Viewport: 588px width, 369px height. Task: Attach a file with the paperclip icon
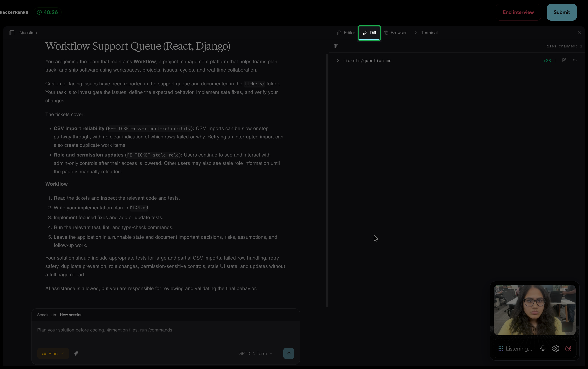(x=76, y=353)
